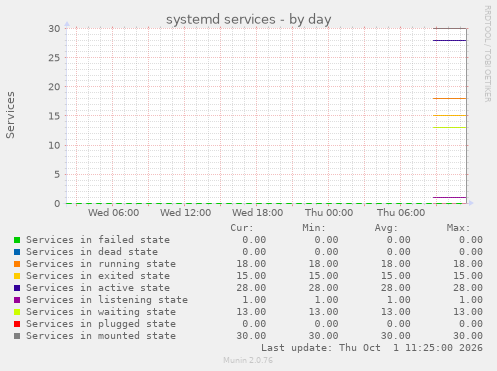Screen dimensions: 497x371
Task: Select 'Services in failed state' legend label
Action: [x=98, y=240]
